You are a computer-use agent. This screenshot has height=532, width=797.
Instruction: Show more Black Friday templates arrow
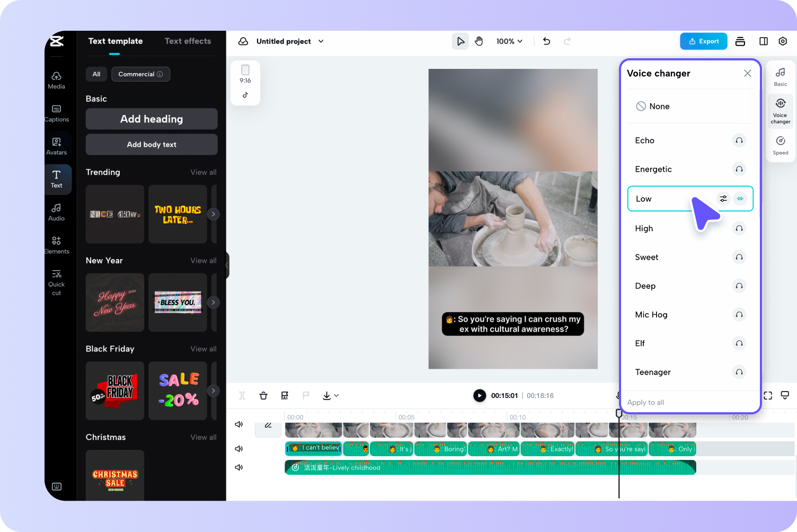point(213,391)
